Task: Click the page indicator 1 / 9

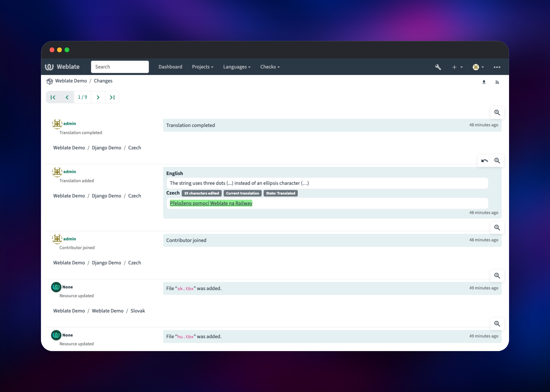Action: pos(83,97)
